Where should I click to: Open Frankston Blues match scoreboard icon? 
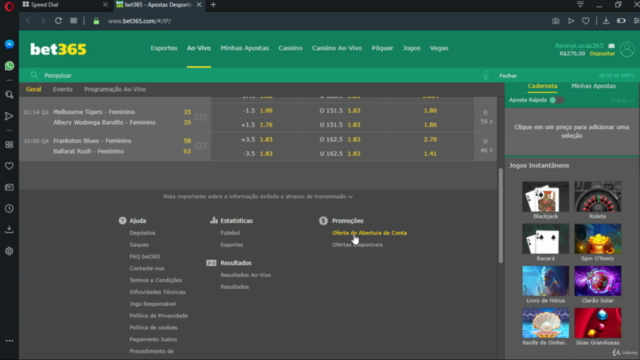tap(201, 146)
